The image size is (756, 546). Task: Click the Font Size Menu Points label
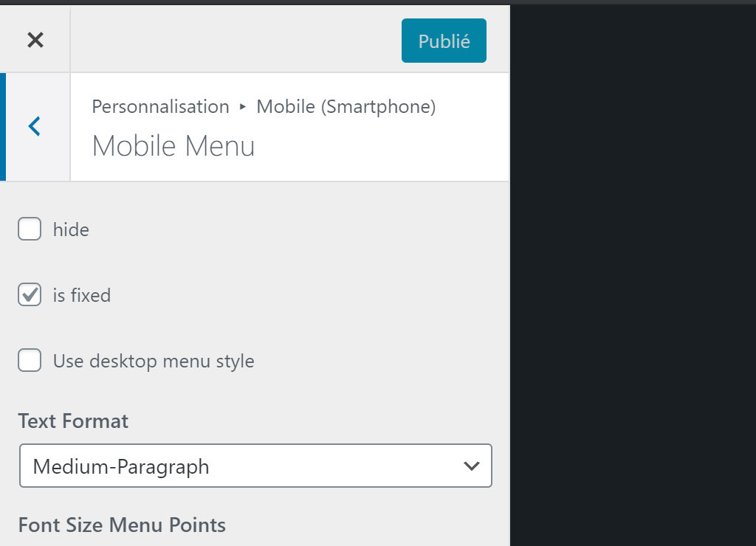(122, 525)
